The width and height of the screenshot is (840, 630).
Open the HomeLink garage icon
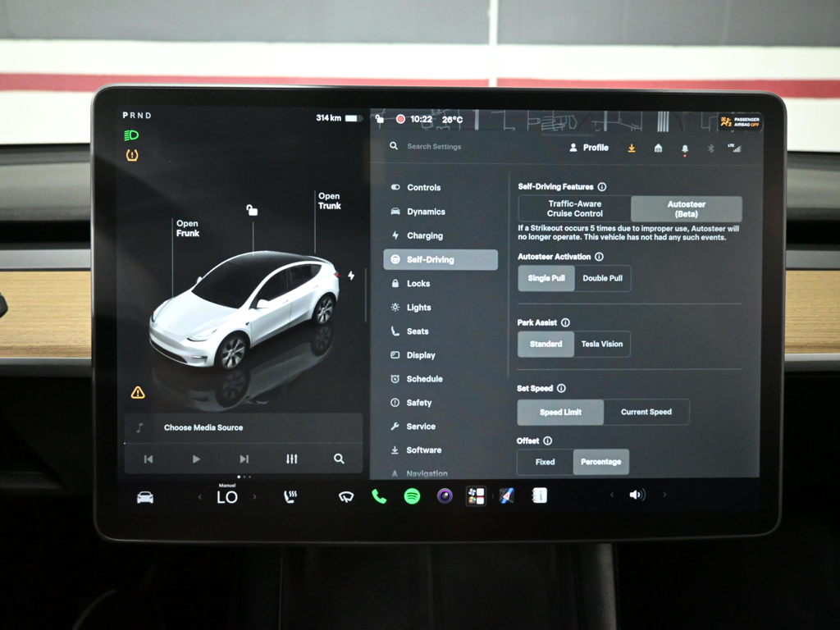[x=659, y=148]
